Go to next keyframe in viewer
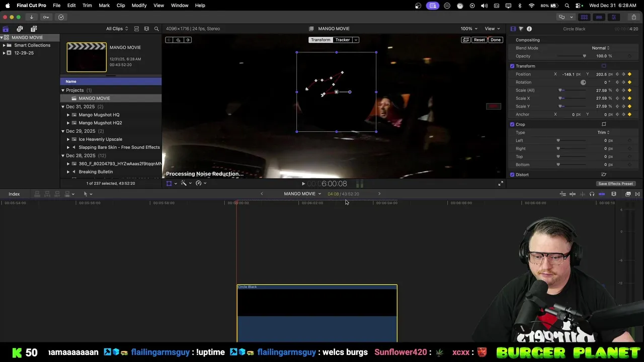This screenshot has width=644, height=362. pyautogui.click(x=188, y=40)
